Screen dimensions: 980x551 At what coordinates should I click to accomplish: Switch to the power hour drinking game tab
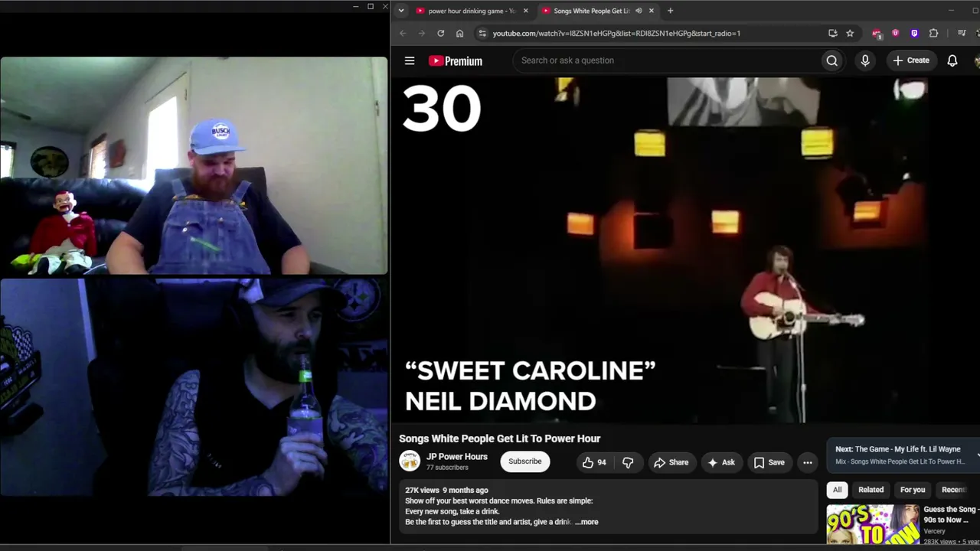click(472, 11)
